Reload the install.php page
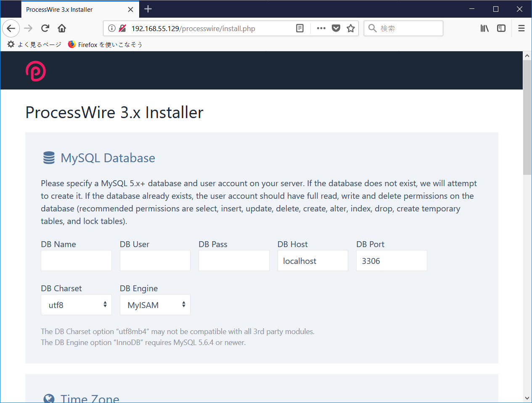The height and width of the screenshot is (403, 532). 45,28
